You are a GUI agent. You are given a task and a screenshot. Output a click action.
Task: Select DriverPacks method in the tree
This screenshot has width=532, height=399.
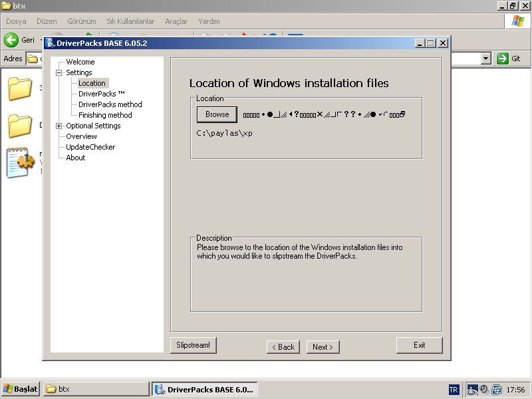pos(110,104)
